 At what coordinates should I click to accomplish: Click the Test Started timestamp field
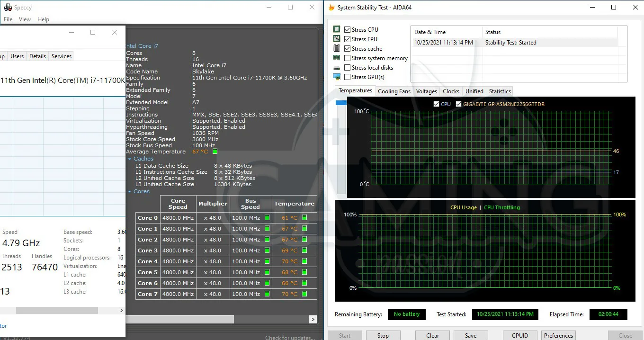(505, 314)
